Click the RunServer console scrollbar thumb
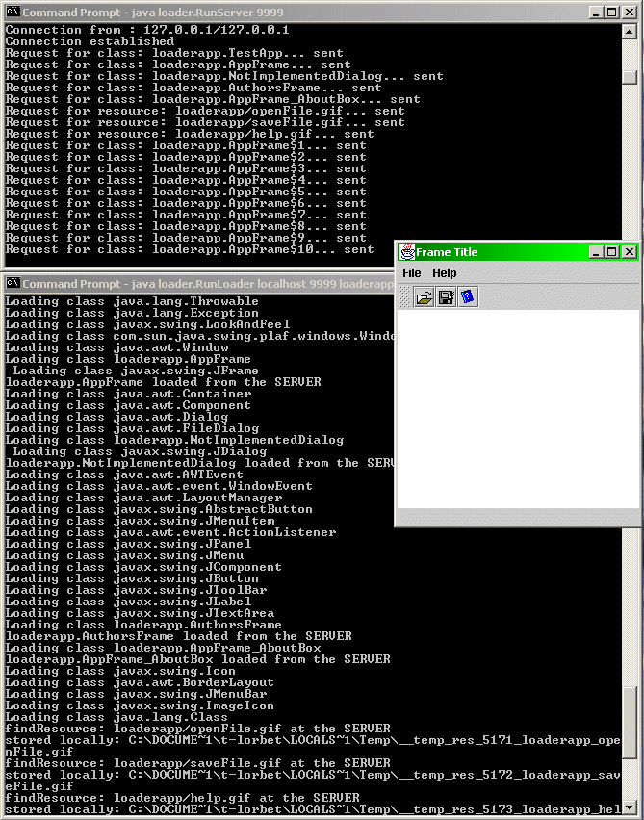644x820 pixels. (630, 78)
